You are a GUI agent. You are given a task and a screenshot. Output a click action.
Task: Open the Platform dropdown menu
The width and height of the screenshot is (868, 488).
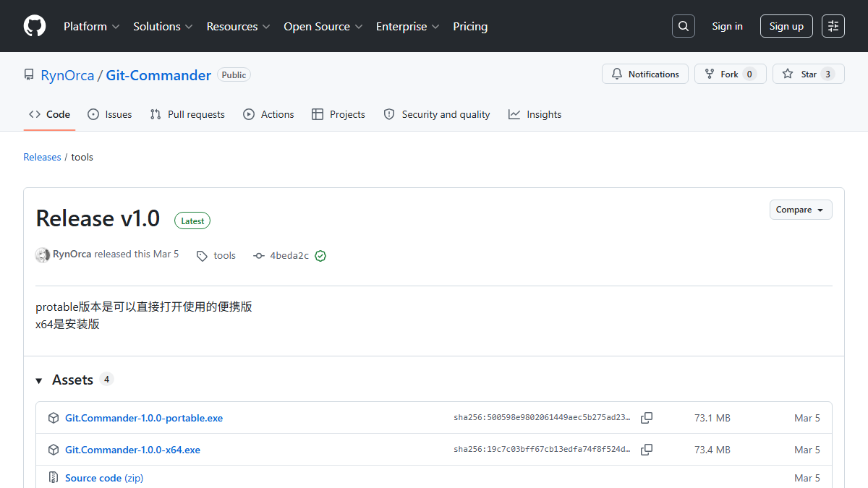91,26
